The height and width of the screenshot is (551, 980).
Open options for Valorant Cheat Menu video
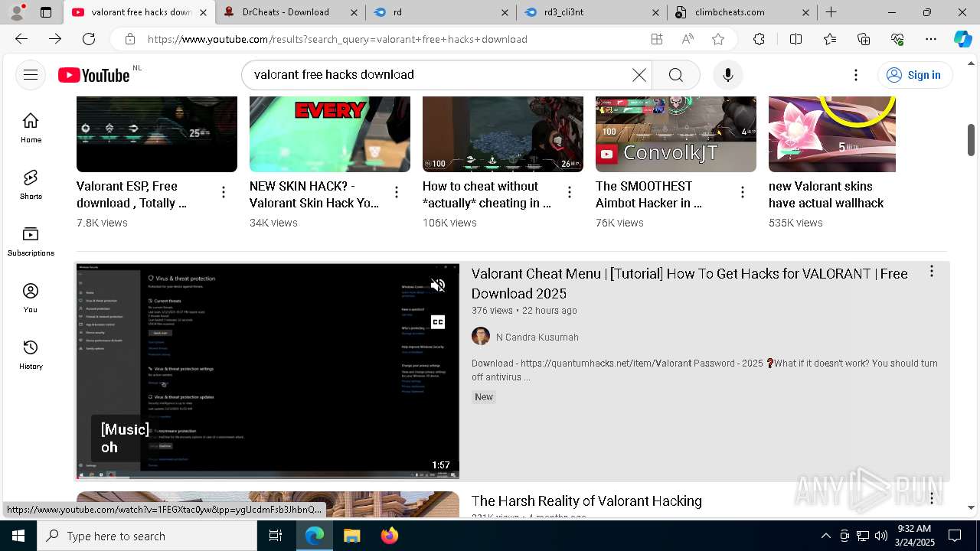[931, 272]
